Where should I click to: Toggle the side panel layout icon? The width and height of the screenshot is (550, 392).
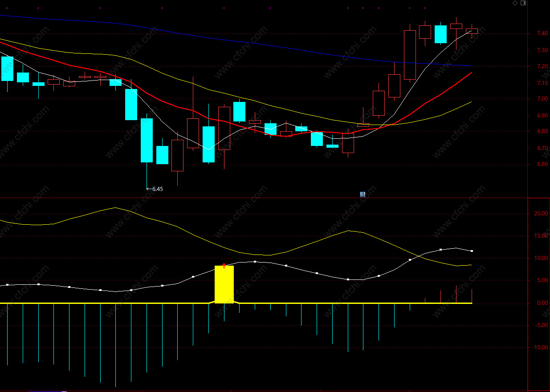click(523, 3)
